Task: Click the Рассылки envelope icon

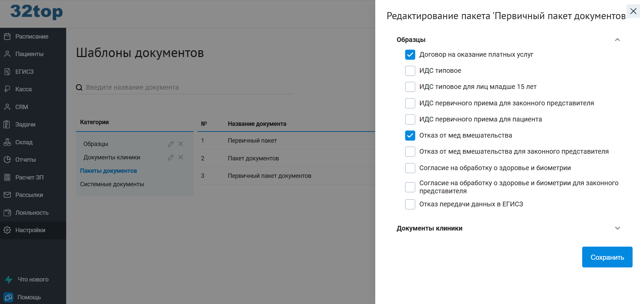Action: 7,195
